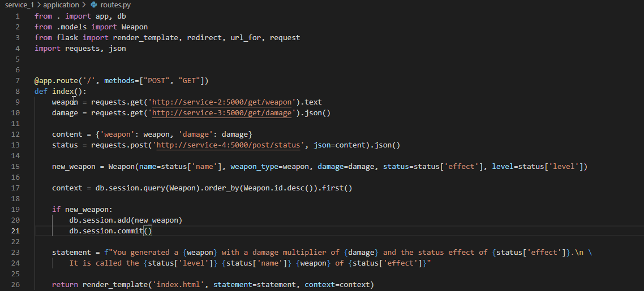Click the "GET" string in methods list
Viewport: 644px width, 291px height.
[189, 81]
